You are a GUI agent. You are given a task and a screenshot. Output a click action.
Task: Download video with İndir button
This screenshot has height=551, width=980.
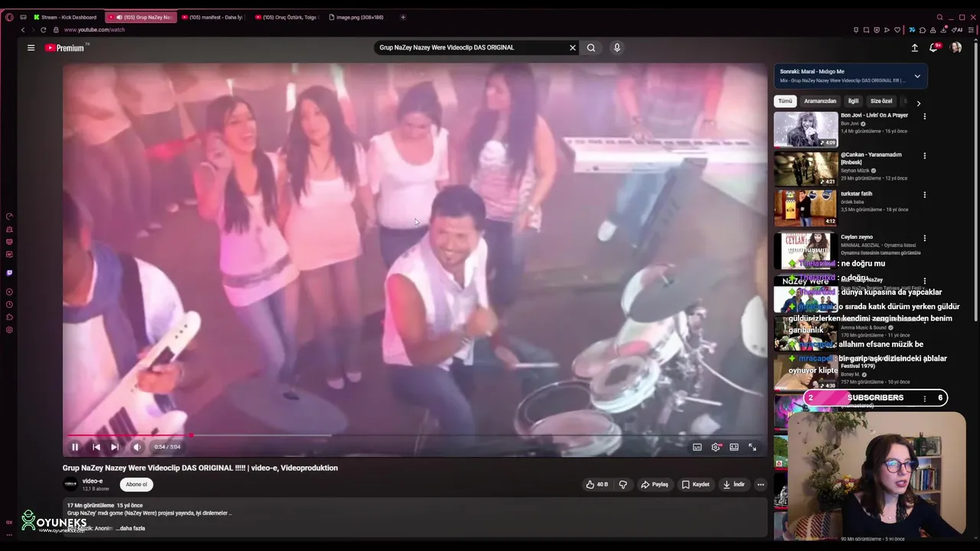click(x=733, y=484)
